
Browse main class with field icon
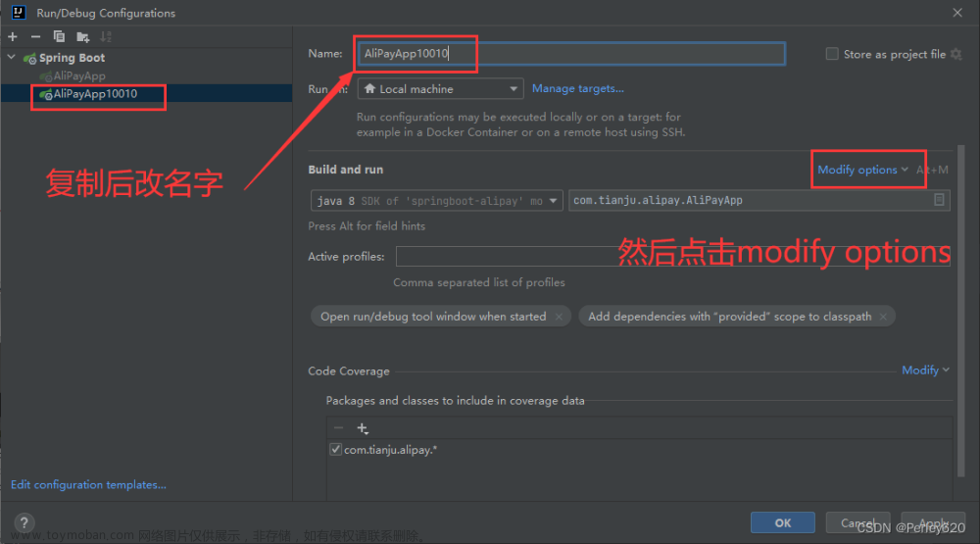(x=939, y=200)
